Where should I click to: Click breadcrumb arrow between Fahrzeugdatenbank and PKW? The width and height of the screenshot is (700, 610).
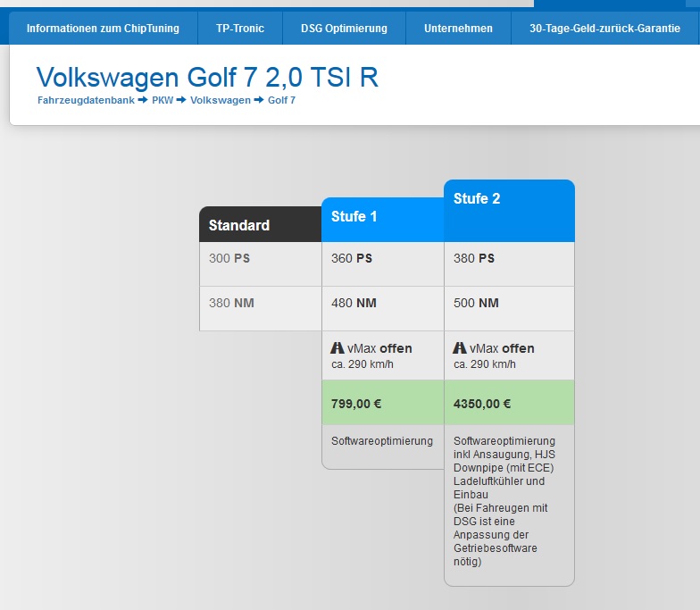click(143, 100)
